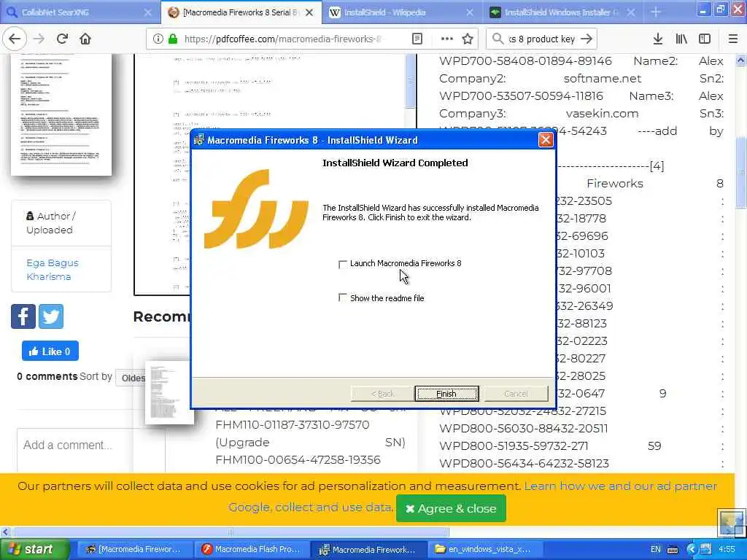Share page via Facebook icon
The width and height of the screenshot is (747, 560).
23,316
